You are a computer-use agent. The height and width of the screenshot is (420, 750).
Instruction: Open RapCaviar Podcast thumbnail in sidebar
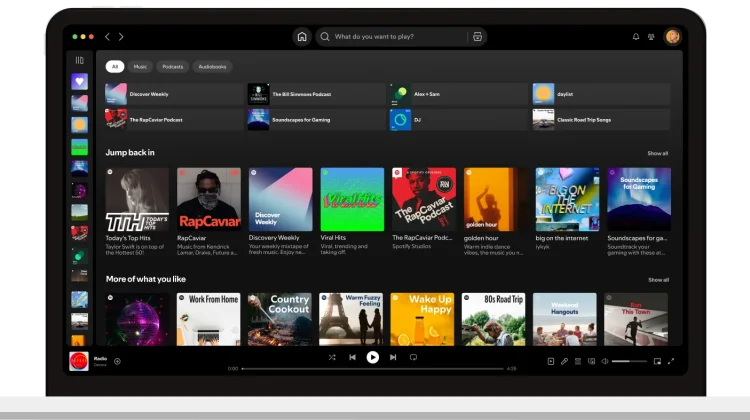(79, 234)
